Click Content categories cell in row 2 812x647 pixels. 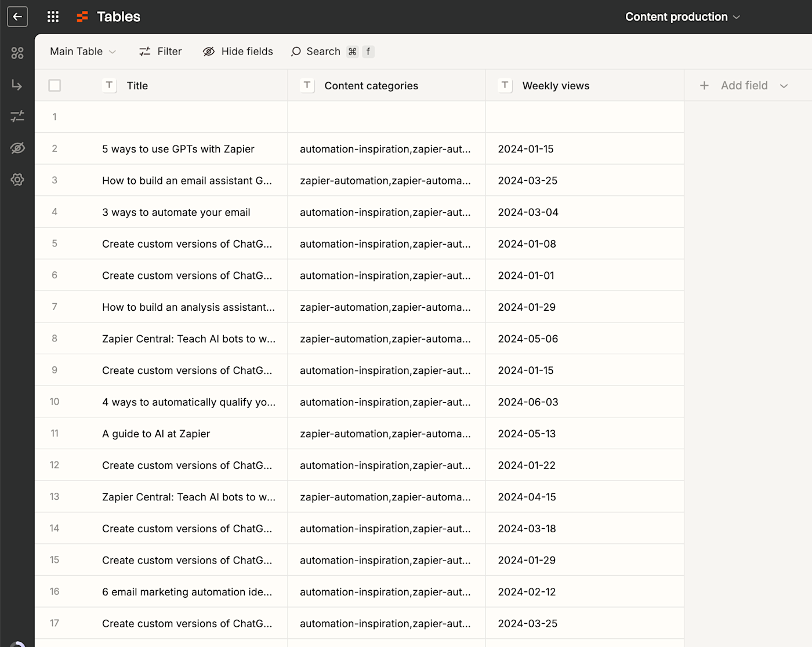tap(387, 149)
